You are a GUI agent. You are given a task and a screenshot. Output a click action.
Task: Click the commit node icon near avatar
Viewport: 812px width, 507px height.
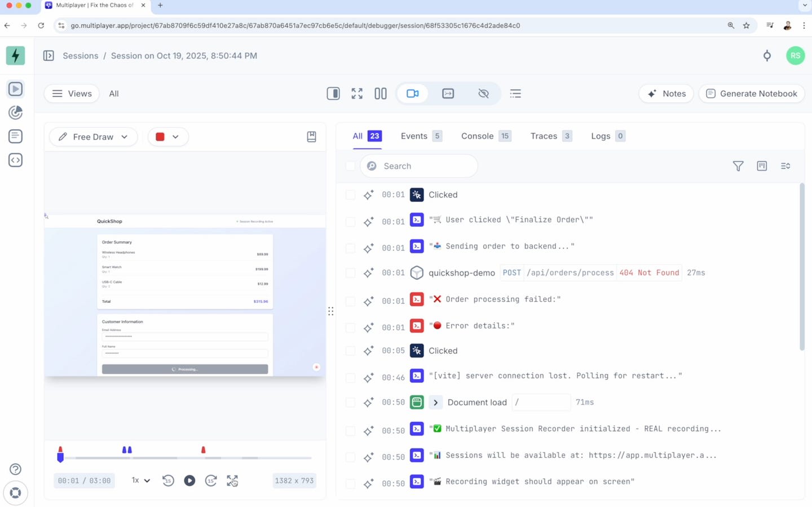[767, 55]
